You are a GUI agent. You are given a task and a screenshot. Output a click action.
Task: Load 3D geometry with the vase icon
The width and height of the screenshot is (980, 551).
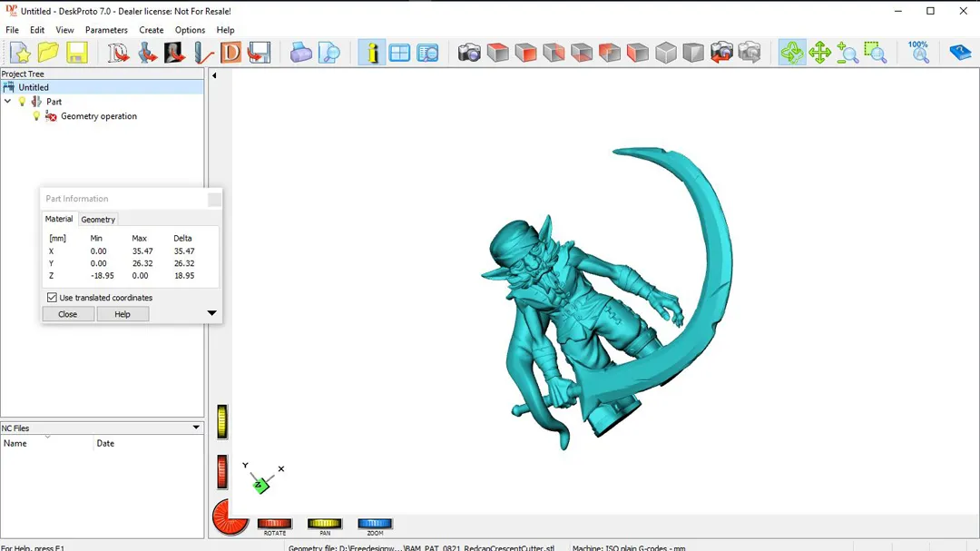(x=147, y=53)
